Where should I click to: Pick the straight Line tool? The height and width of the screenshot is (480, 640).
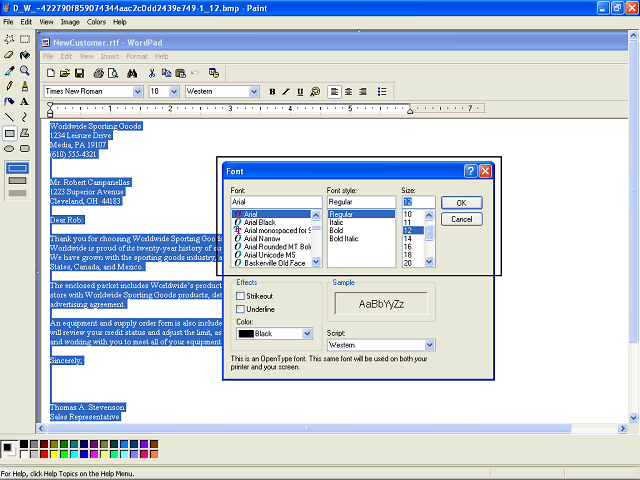coord(9,118)
